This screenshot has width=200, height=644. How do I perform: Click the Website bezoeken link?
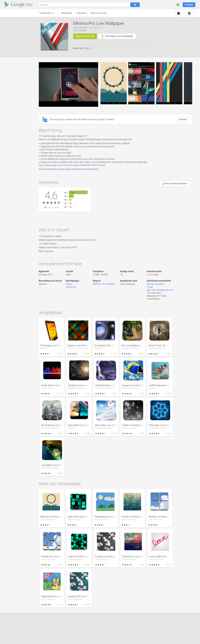pyautogui.click(x=155, y=284)
